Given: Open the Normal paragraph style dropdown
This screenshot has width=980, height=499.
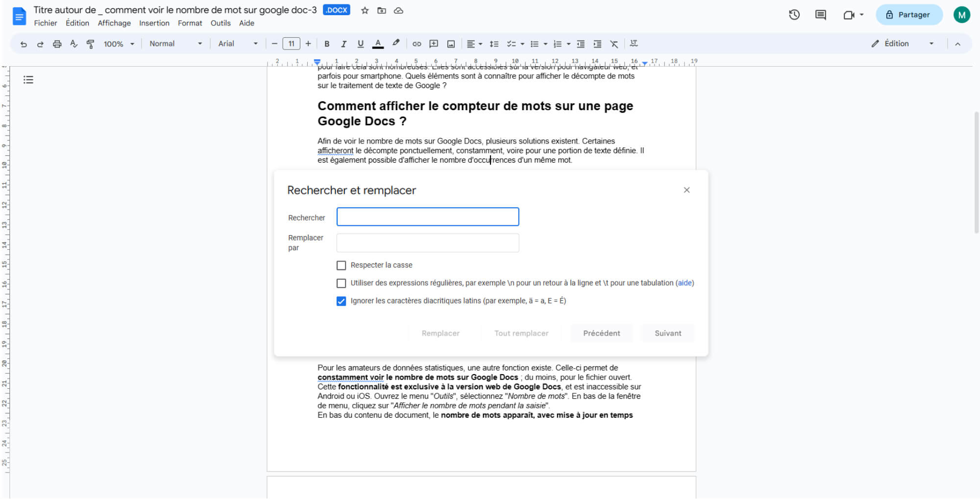Looking at the screenshot, I should point(175,44).
